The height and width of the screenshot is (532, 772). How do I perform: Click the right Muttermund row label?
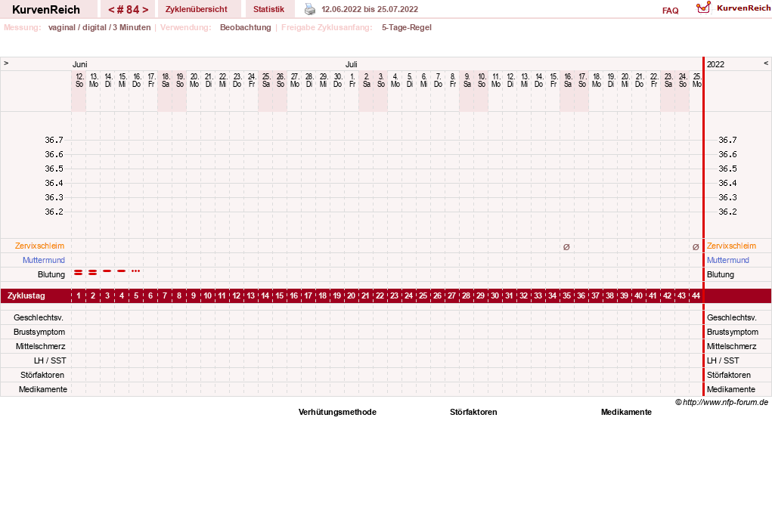point(727,260)
